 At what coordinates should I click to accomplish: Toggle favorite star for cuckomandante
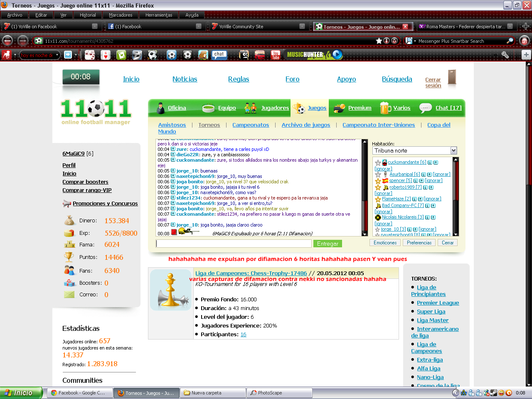tap(378, 163)
